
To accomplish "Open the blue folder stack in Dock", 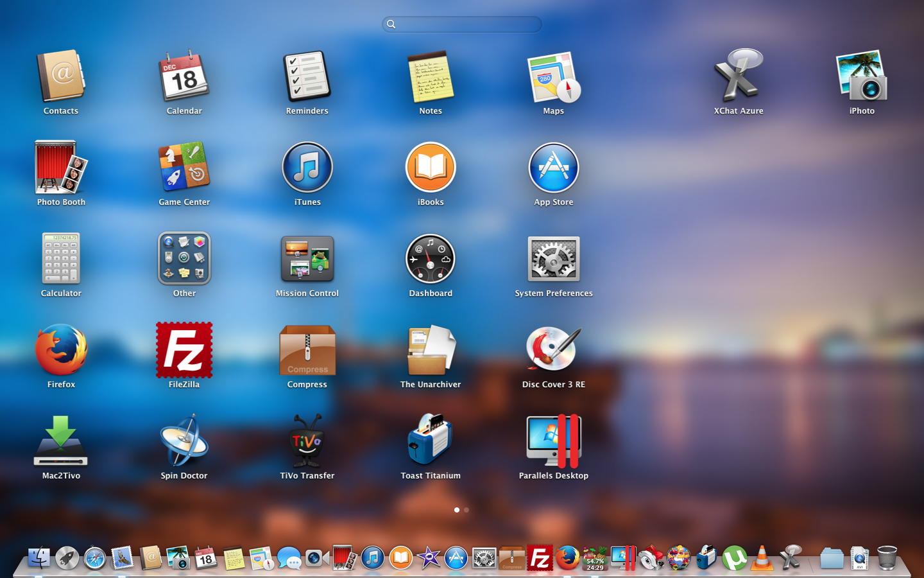I will tap(832, 557).
